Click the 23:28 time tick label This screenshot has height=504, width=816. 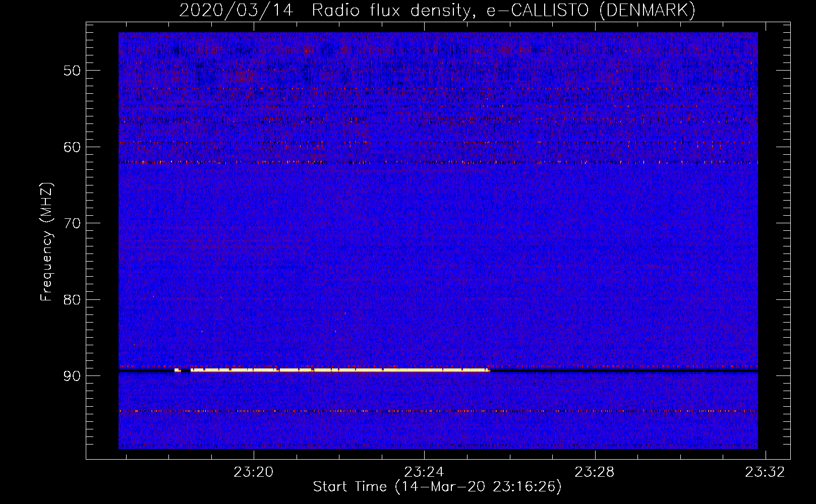click(595, 472)
